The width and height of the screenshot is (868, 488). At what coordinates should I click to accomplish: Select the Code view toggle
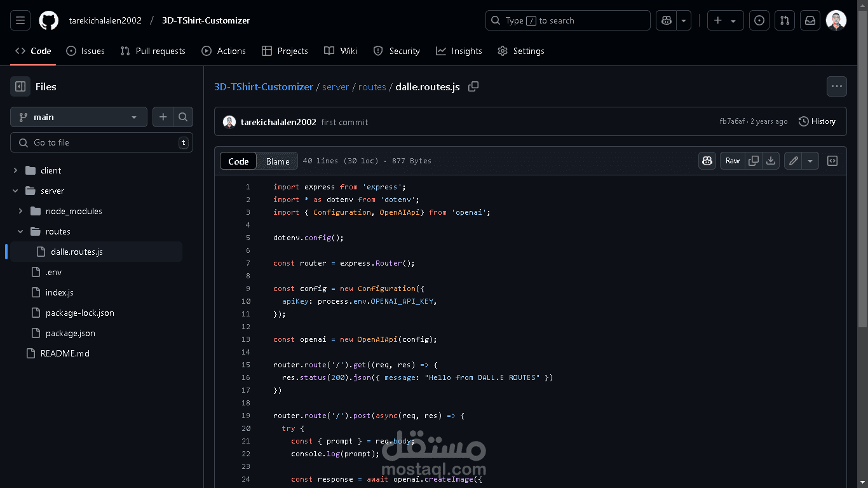[238, 161]
